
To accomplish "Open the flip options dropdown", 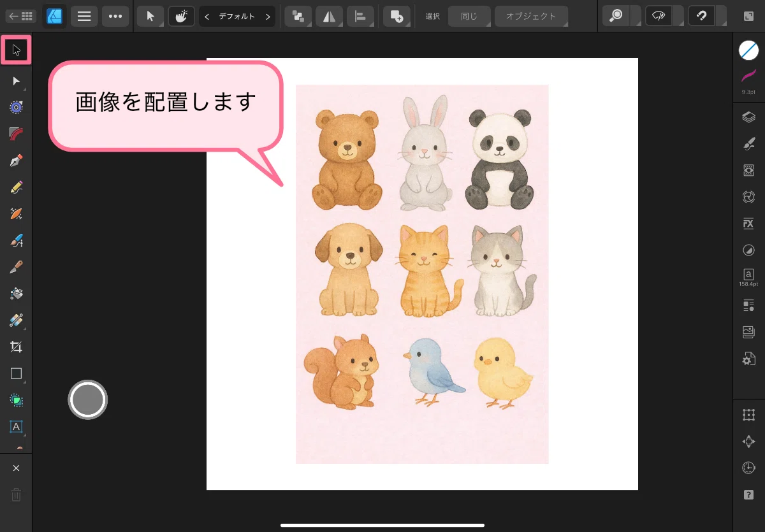I will click(x=330, y=17).
